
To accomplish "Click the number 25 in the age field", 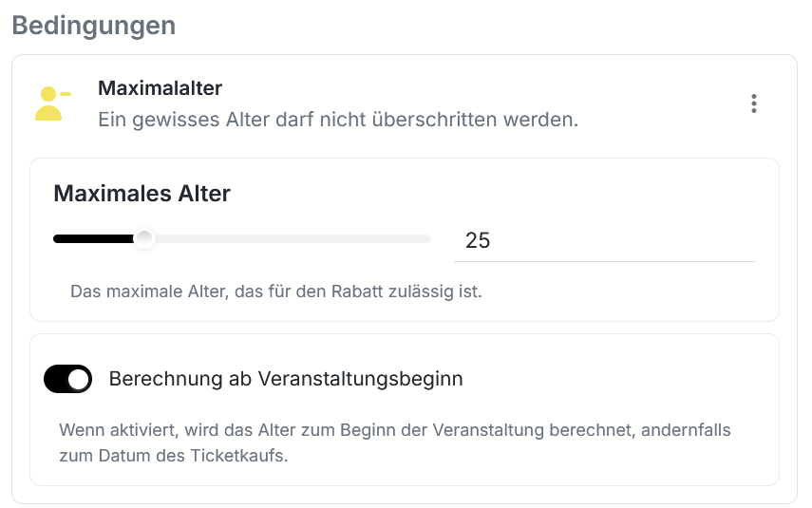I will pyautogui.click(x=478, y=240).
